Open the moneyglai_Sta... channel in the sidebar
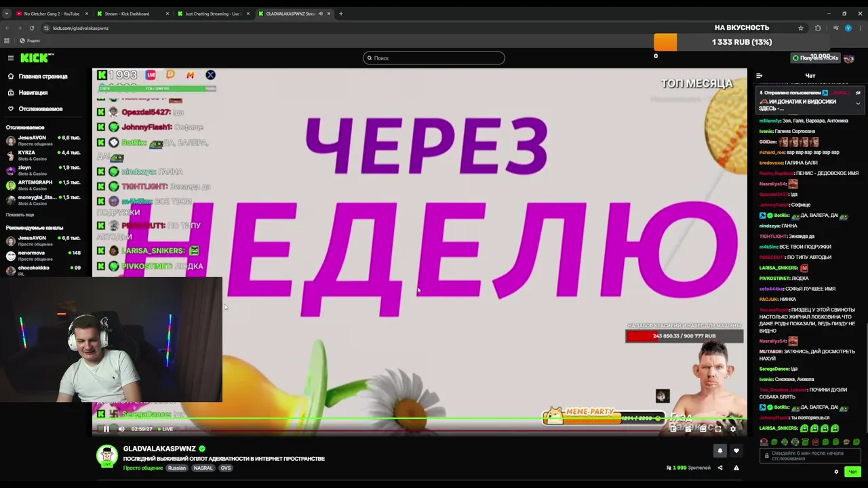868x488 pixels. [43, 200]
